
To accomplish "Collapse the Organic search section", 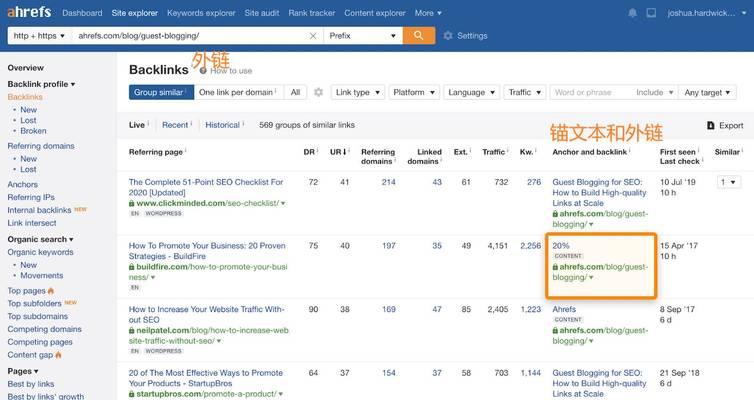I will [x=40, y=239].
